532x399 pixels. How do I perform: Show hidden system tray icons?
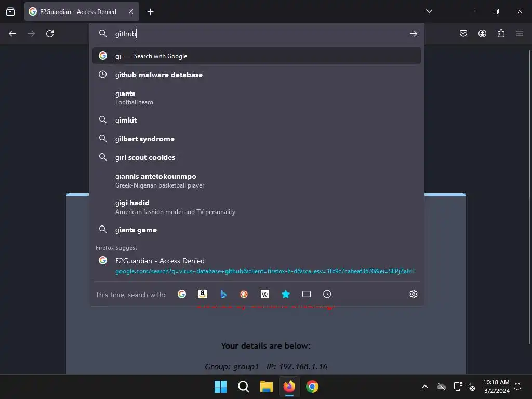click(425, 387)
